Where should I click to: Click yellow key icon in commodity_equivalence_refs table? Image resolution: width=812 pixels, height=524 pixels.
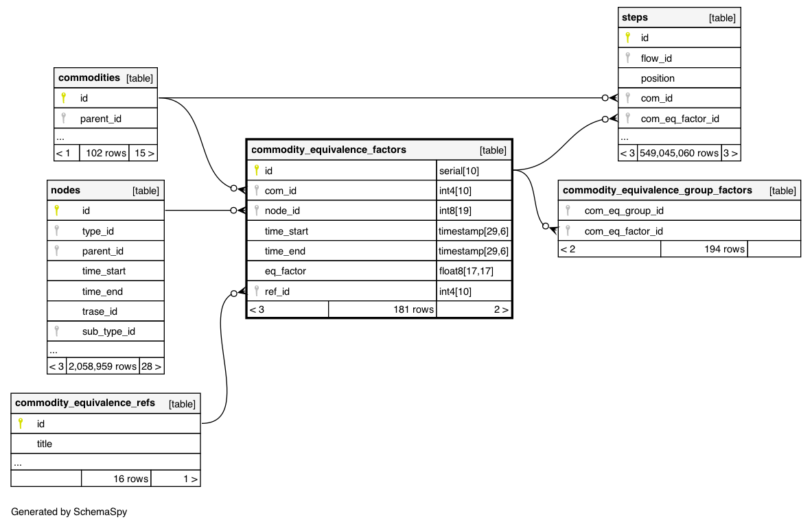[x=21, y=423]
